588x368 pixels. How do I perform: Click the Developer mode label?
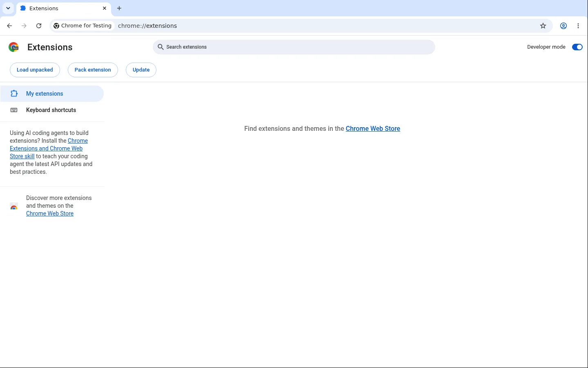546,47
